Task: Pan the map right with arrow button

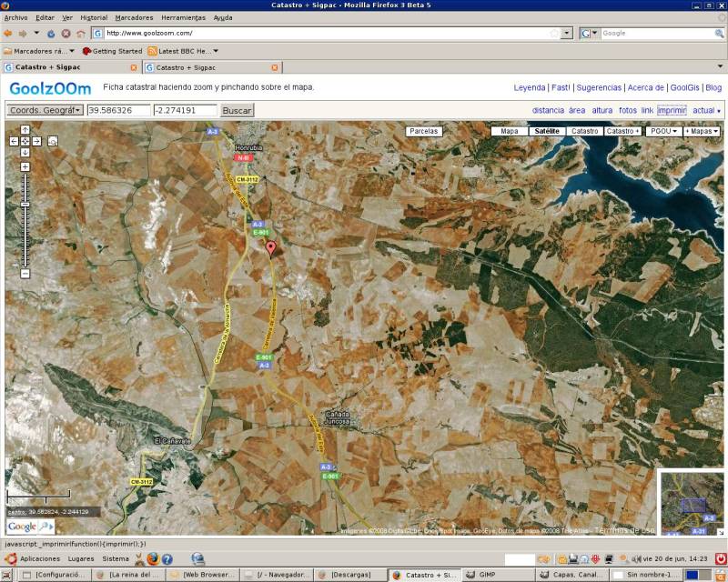Action: pos(35,141)
